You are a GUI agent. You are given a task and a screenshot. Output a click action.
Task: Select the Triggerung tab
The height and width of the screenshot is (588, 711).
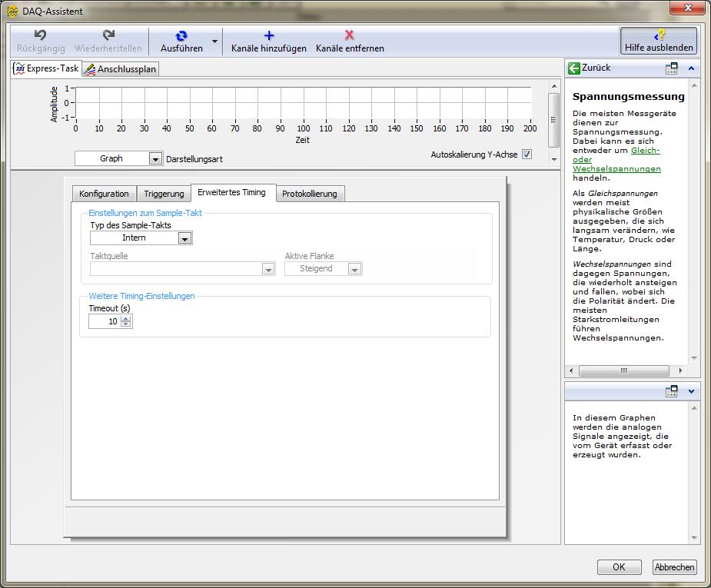[164, 194]
